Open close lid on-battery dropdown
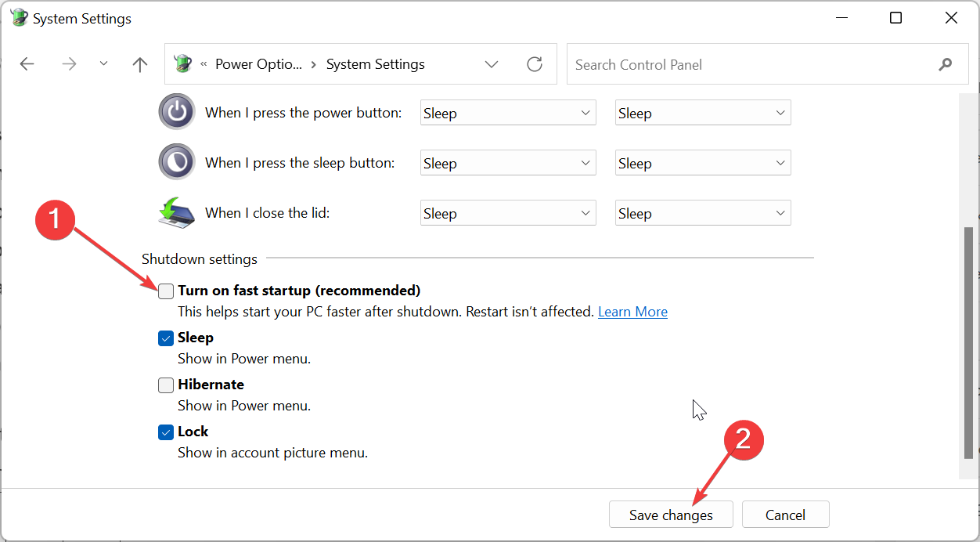This screenshot has height=542, width=980. (508, 213)
